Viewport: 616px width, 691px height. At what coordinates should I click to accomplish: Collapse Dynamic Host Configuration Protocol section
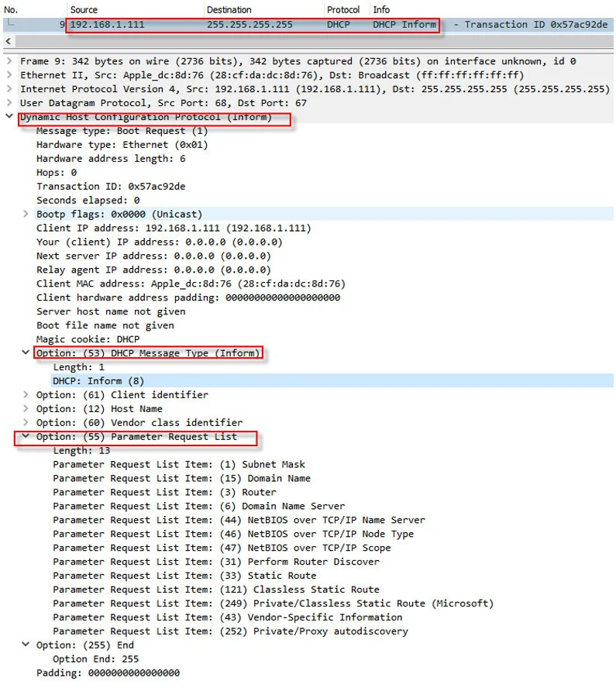pyautogui.click(x=8, y=117)
